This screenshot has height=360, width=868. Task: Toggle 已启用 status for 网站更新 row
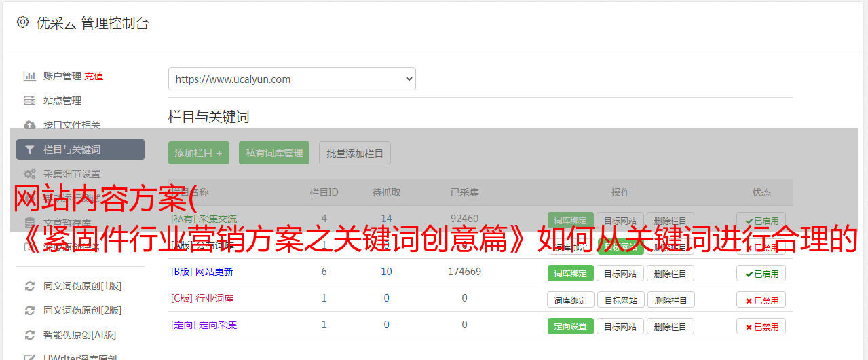[x=761, y=273]
